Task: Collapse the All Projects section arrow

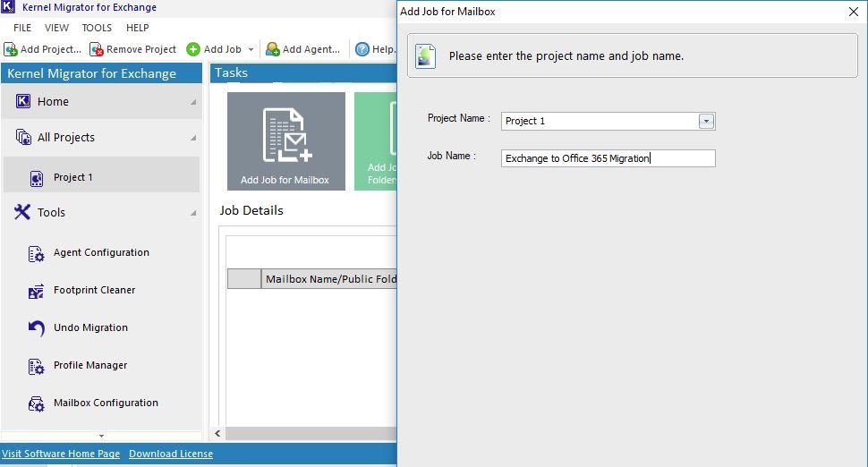Action: (x=193, y=137)
